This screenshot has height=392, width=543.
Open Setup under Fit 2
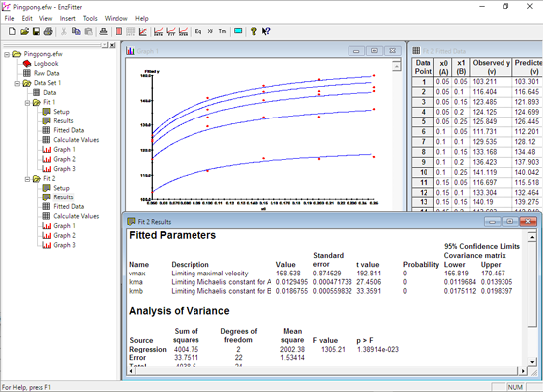[61, 188]
